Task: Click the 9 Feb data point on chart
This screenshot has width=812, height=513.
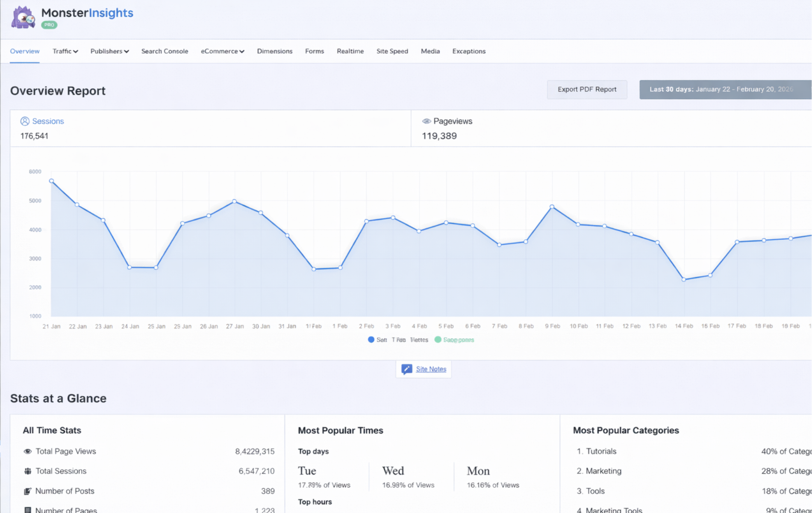Action: coord(552,207)
